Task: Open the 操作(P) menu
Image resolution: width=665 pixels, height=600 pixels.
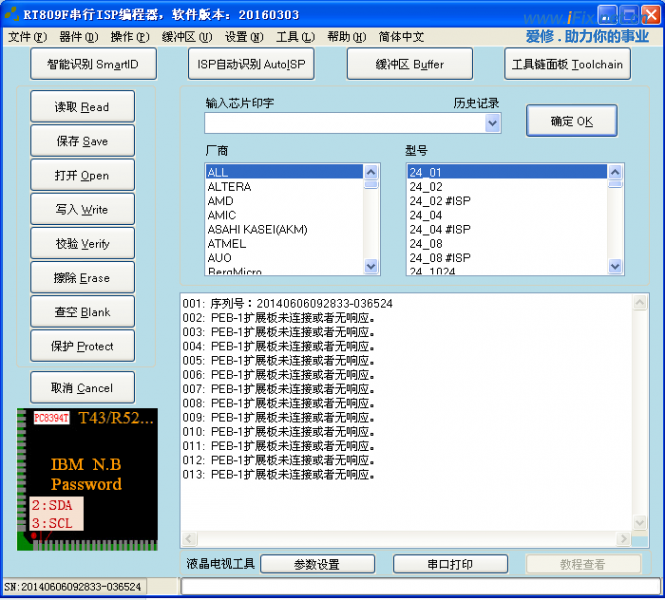Action: 130,37
